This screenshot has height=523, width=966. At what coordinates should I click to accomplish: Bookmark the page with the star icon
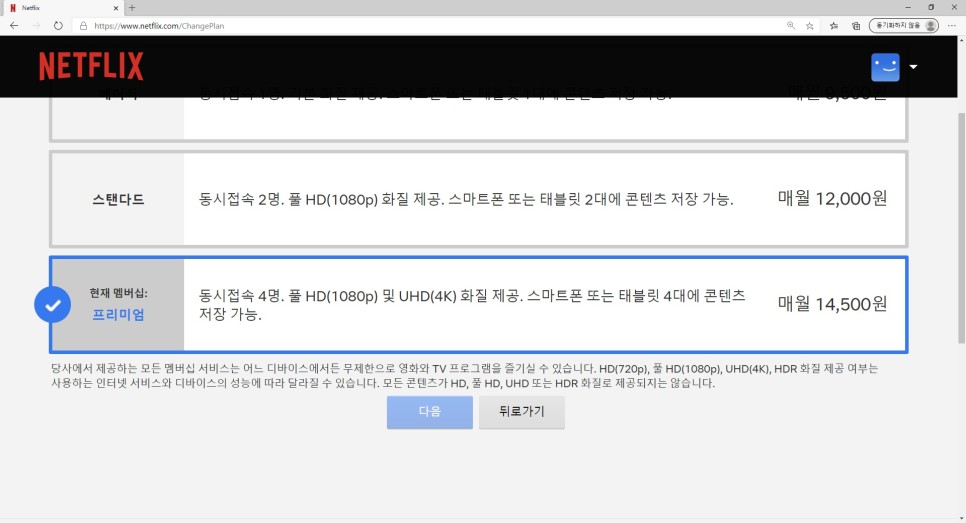[x=810, y=26]
